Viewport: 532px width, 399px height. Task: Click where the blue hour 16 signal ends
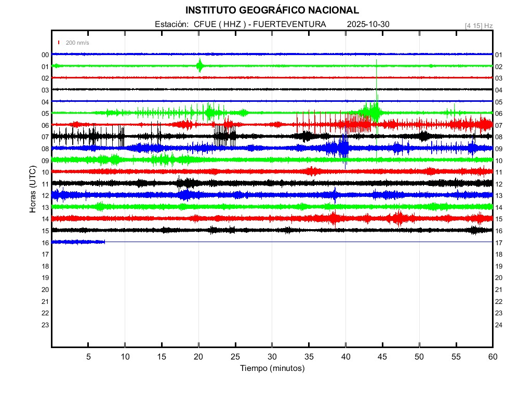point(105,242)
